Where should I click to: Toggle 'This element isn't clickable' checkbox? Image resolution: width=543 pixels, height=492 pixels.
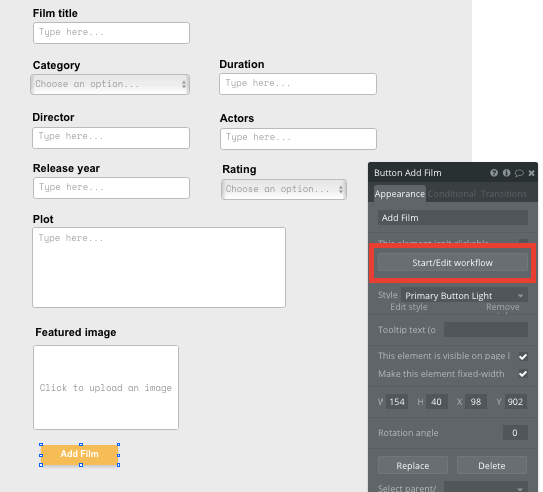(x=523, y=242)
